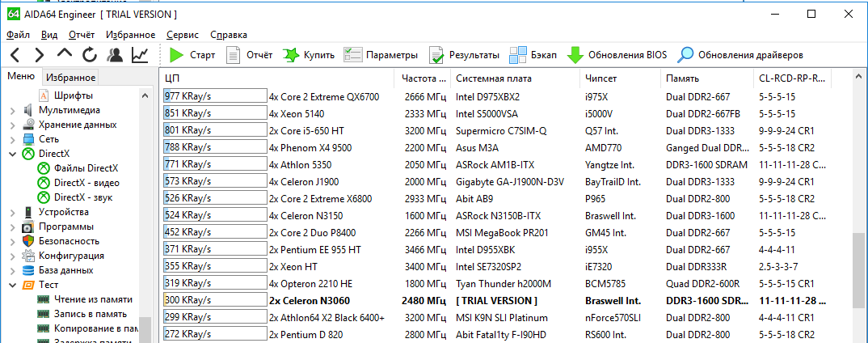Sort by Системная плата column header

point(516,78)
